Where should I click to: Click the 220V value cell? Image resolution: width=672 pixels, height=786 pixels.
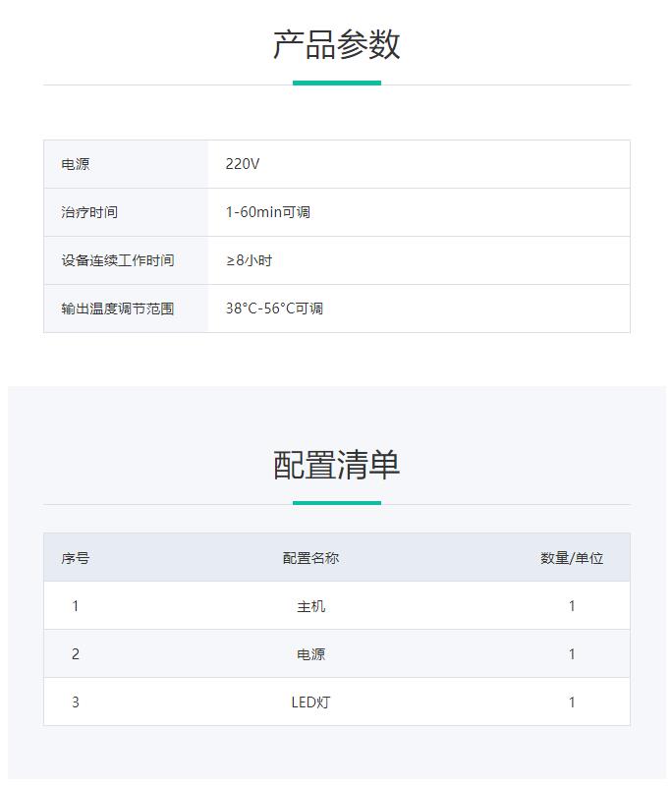pos(243,164)
